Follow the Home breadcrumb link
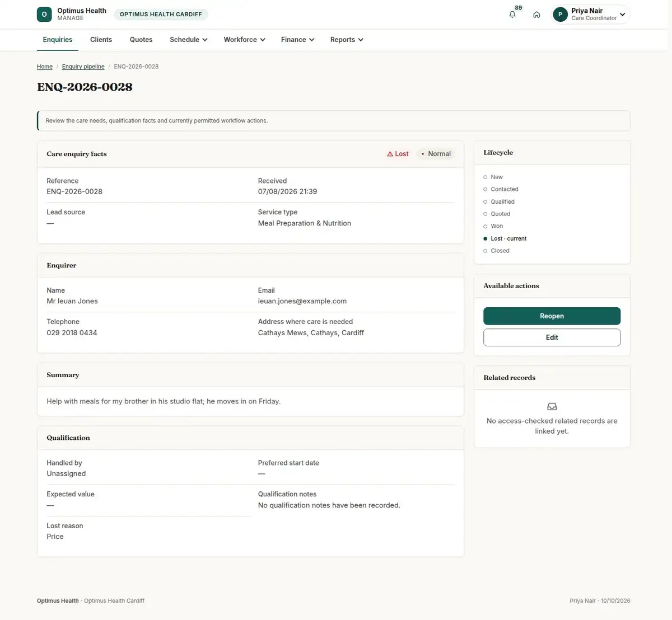The image size is (672, 620). [x=45, y=67]
